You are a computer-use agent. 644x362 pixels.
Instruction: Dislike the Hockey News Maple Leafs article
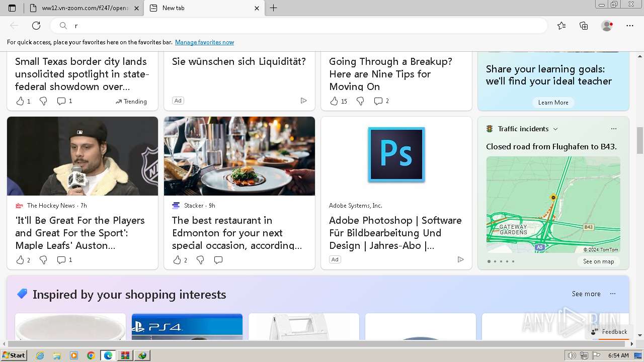point(43,260)
